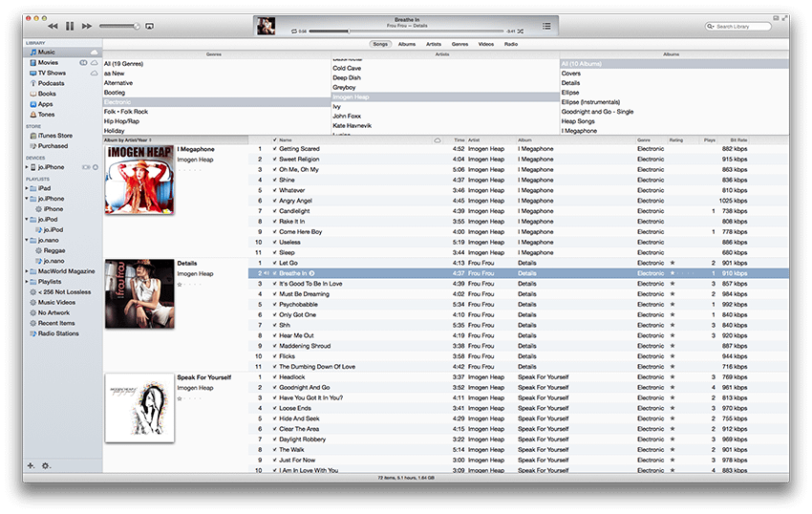This screenshot has width=812, height=514.
Task: Uncheck the Headlock song checkbox
Action: [x=274, y=376]
